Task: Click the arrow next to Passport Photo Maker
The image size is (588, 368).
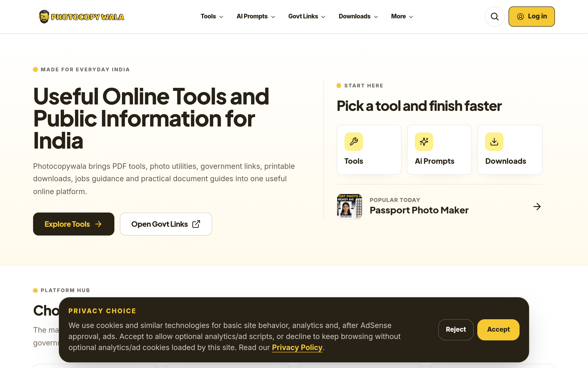Action: click(537, 207)
